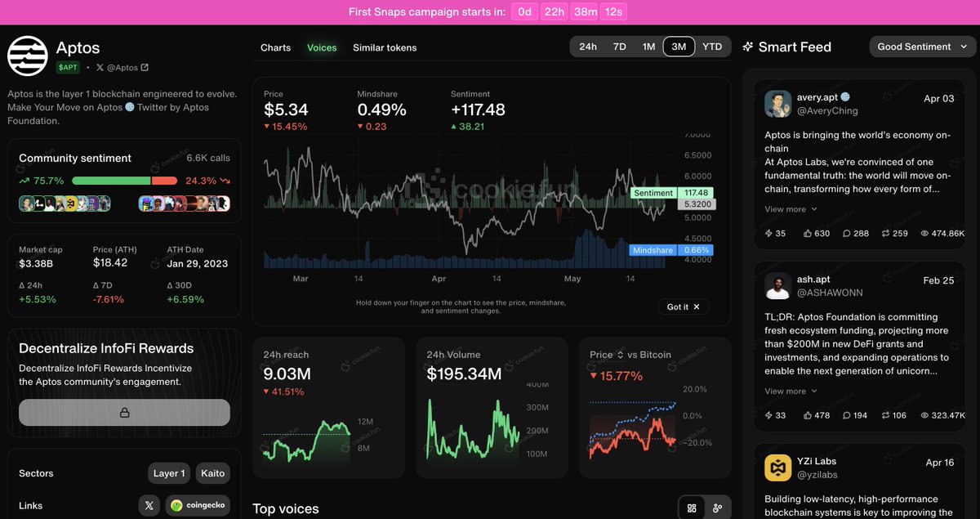This screenshot has height=519, width=980.
Task: Click bullish avatar group under 75.7%
Action: 65,204
